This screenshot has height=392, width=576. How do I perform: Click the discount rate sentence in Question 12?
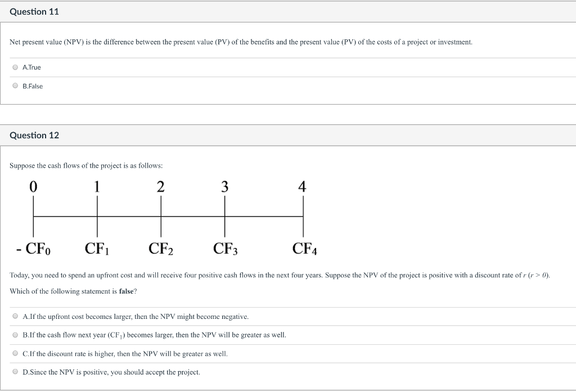point(280,275)
